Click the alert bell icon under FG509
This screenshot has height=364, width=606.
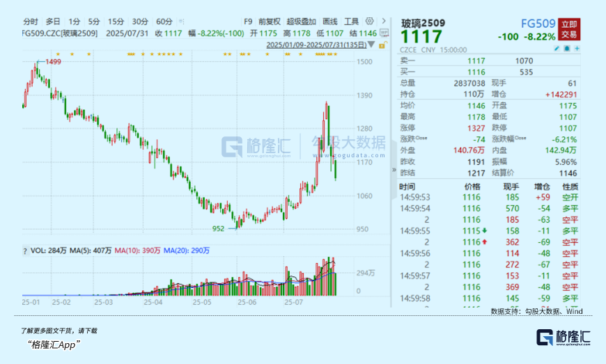567,49
